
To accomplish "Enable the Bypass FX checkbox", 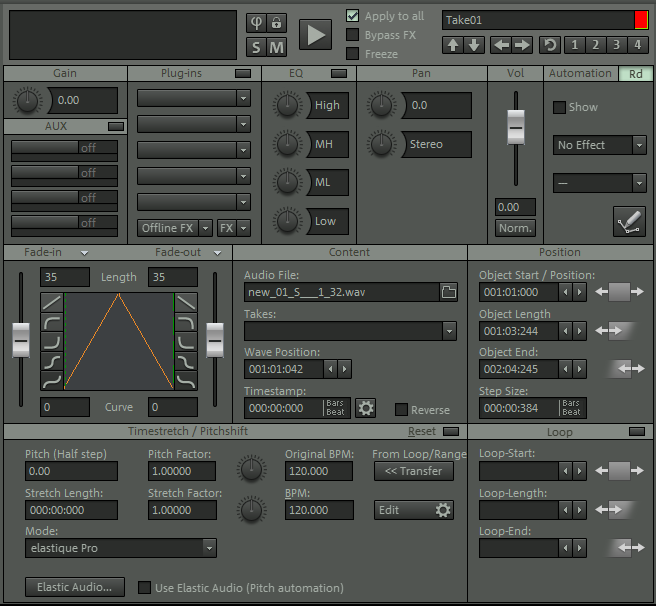I will [x=352, y=35].
